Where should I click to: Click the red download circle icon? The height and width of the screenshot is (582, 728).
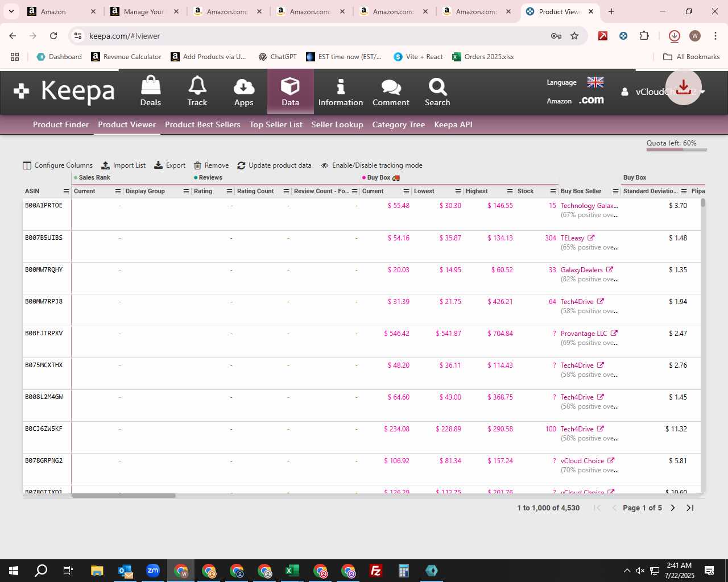[x=684, y=87]
